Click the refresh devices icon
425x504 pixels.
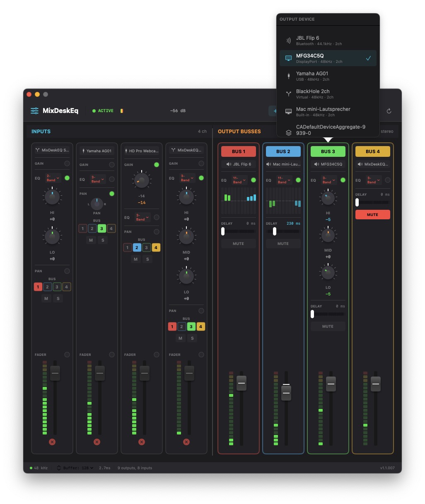[x=389, y=111]
